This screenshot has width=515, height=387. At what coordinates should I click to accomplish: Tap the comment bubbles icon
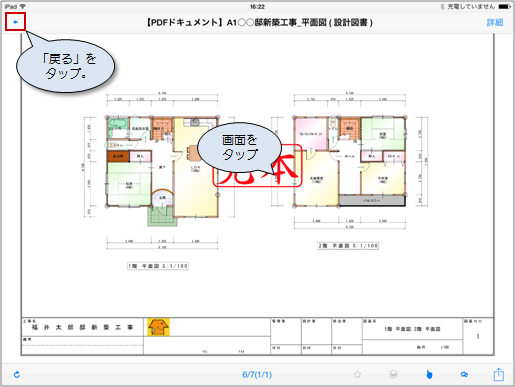tap(464, 375)
